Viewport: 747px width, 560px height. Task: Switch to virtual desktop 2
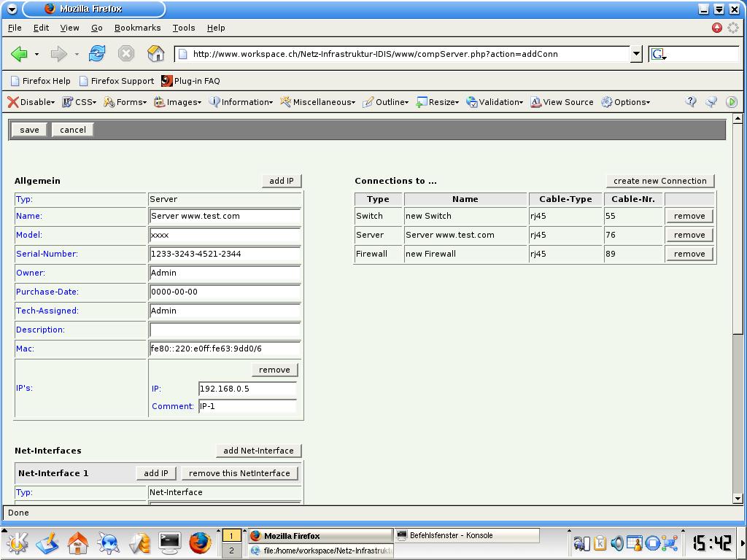(231, 551)
